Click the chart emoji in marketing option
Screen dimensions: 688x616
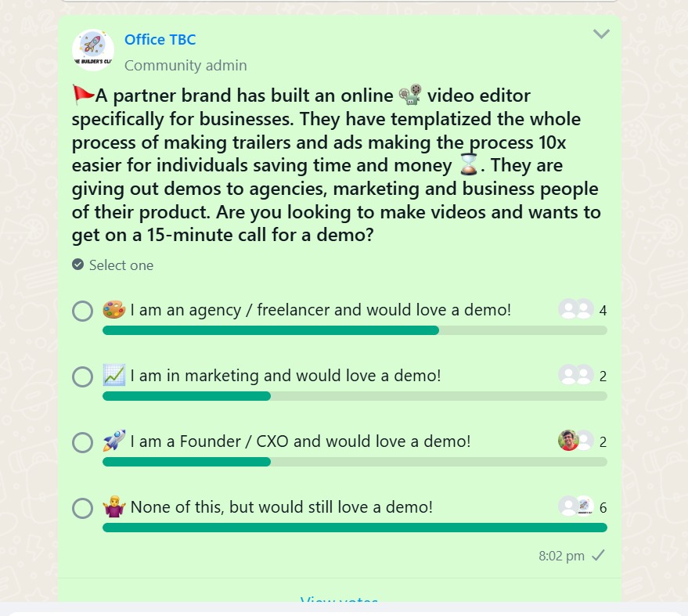pos(114,375)
